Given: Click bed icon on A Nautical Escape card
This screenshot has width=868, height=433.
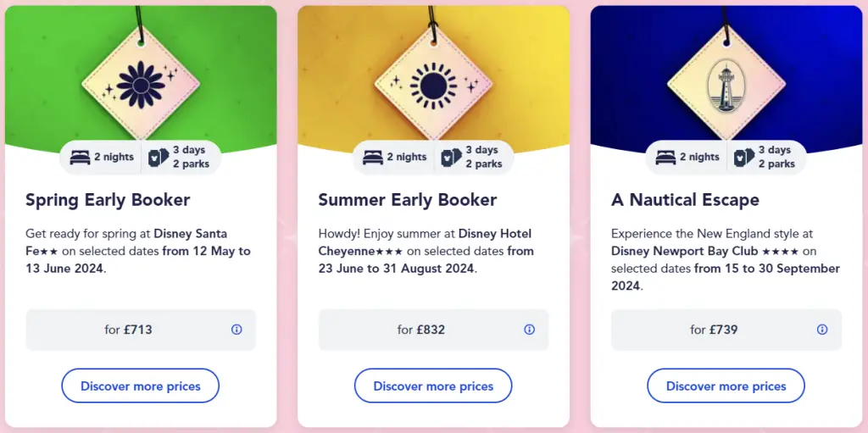Looking at the screenshot, I should pyautogui.click(x=665, y=158).
